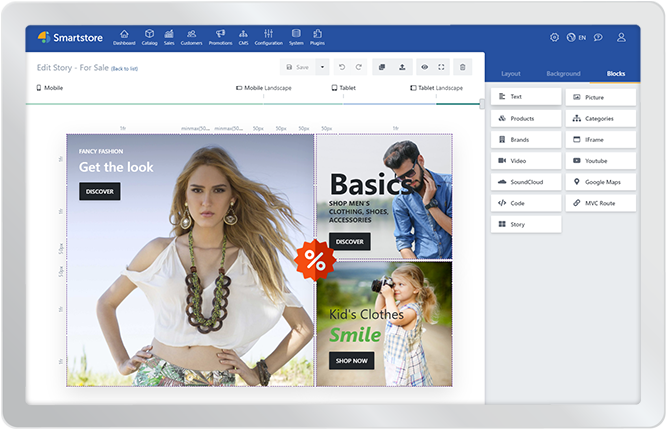This screenshot has width=666, height=430.
Task: Add a Youtube block
Action: (601, 161)
